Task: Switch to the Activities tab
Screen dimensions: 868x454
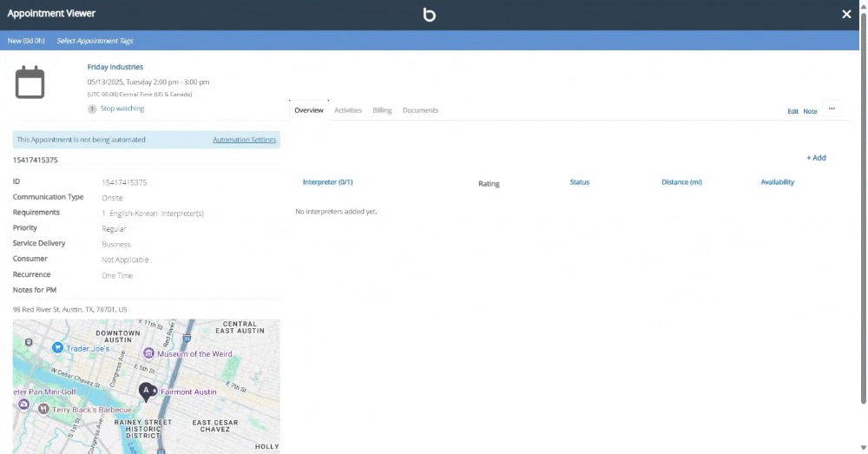Action: tap(348, 110)
